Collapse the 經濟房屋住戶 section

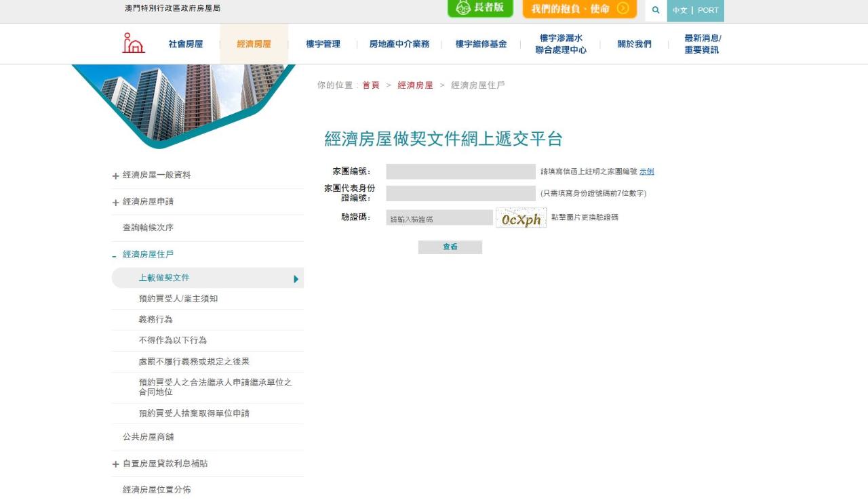pos(115,255)
